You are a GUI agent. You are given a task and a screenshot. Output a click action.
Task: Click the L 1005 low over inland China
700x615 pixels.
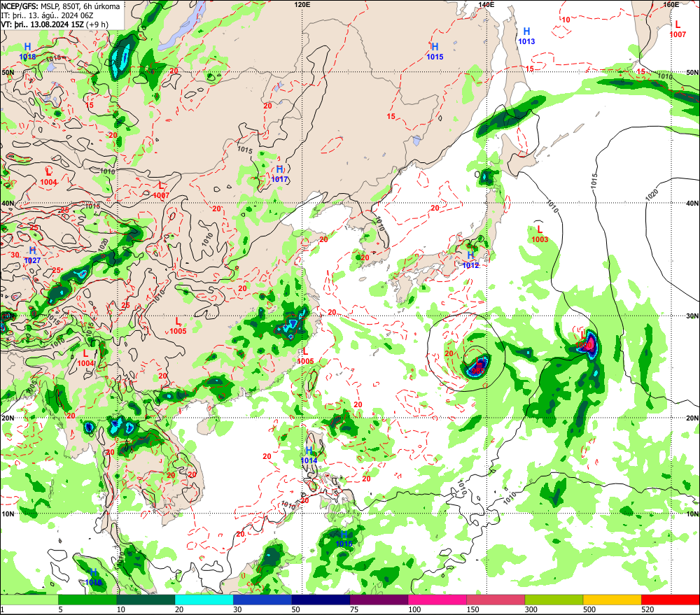pyautogui.click(x=178, y=326)
